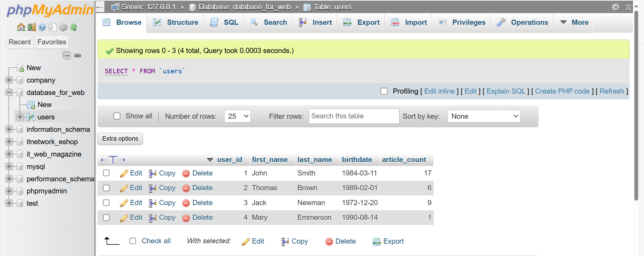Click the collapse all tree icon
The width and height of the screenshot is (644, 256).
(x=67, y=55)
